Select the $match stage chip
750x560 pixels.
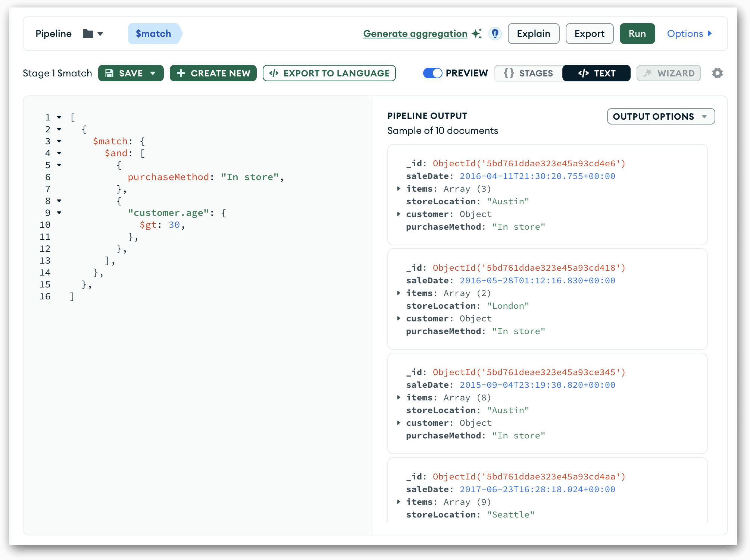pyautogui.click(x=154, y=34)
